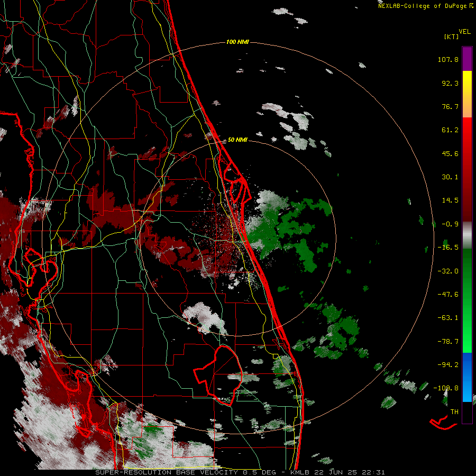Click the purple segment of the velocity color bar
Screen dimensions: 476x476
click(x=467, y=59)
